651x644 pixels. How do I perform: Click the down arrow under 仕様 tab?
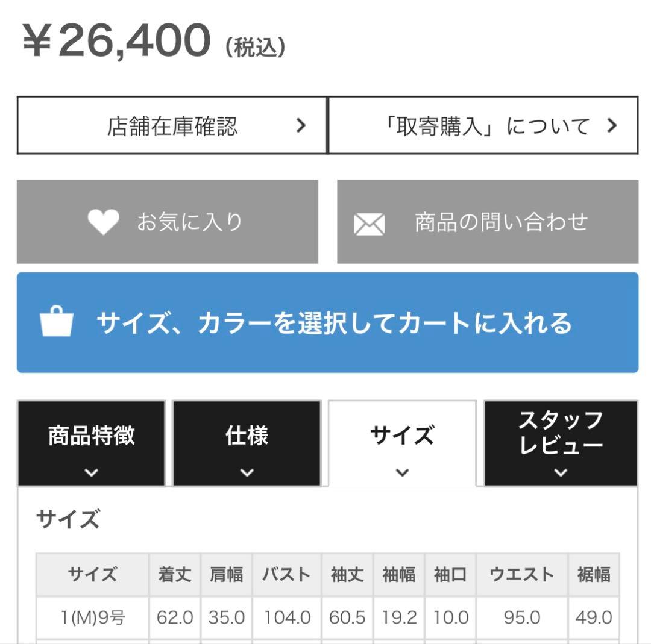point(247,472)
